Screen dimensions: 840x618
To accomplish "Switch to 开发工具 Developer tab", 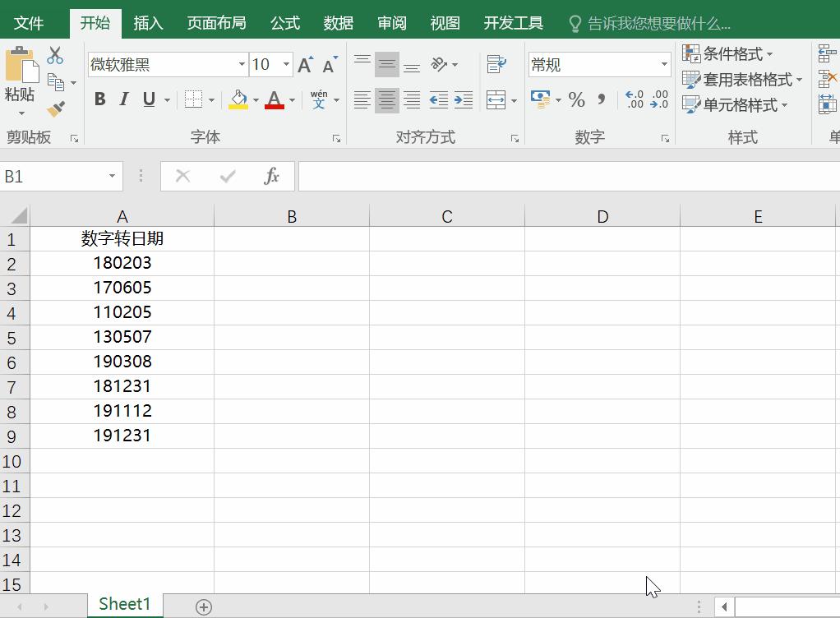I will 513,23.
